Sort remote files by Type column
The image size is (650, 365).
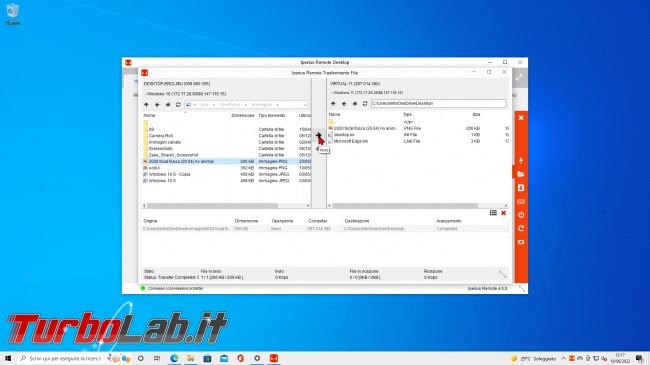(x=407, y=114)
